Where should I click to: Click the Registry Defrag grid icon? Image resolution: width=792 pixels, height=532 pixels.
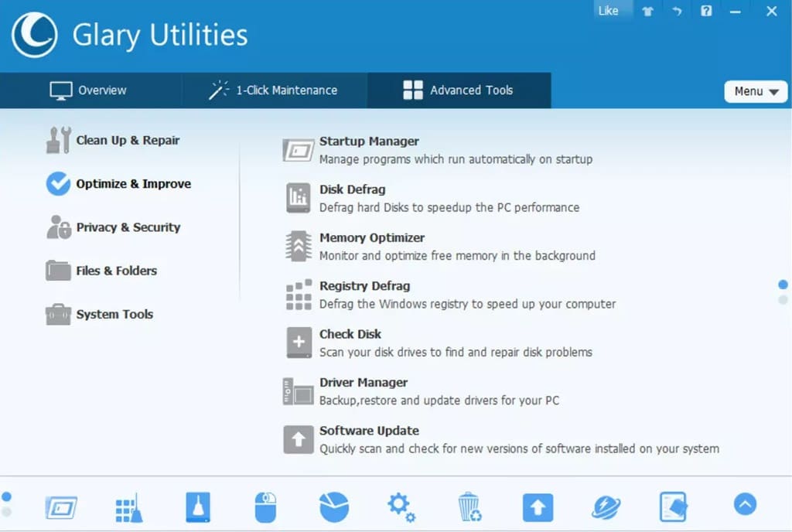tap(298, 295)
